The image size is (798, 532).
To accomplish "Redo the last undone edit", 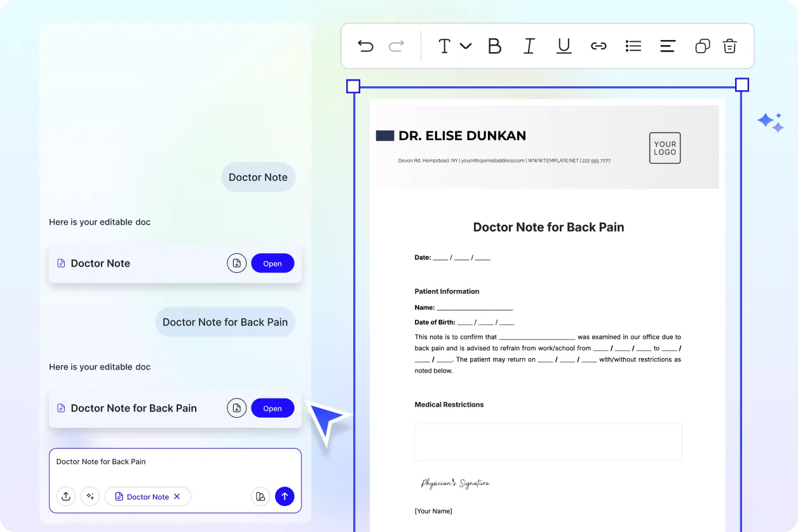I will 396,46.
